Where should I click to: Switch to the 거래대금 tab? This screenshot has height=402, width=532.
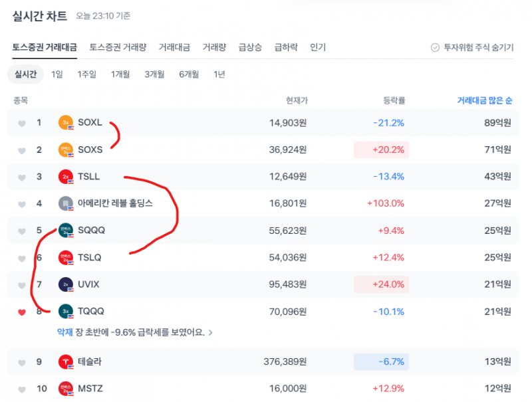[174, 47]
